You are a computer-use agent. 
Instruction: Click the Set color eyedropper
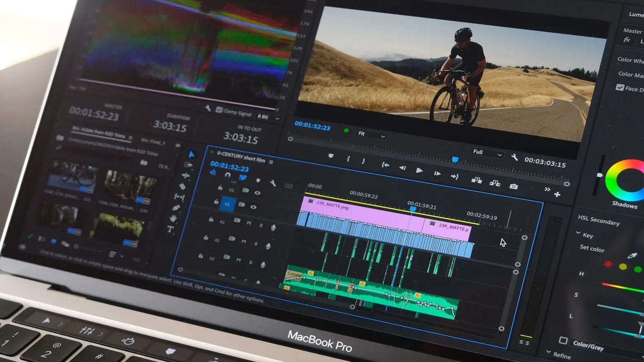tap(633, 256)
